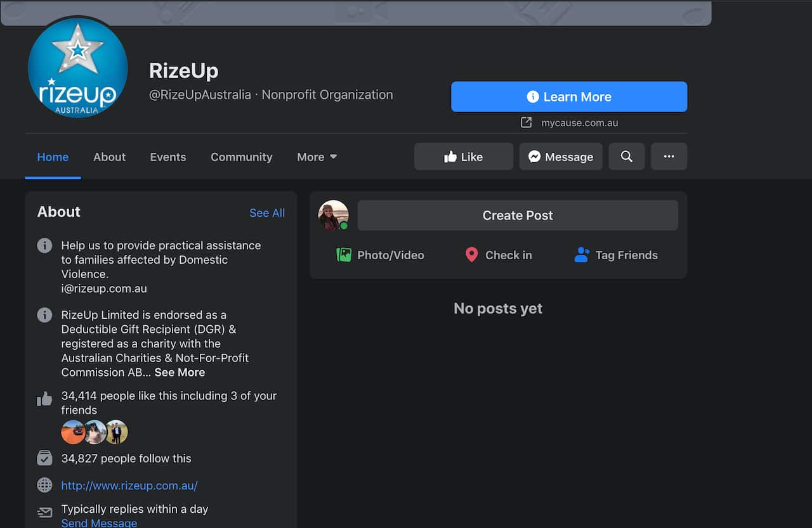The height and width of the screenshot is (528, 812).
Task: Switch to the Community tab
Action: point(241,157)
